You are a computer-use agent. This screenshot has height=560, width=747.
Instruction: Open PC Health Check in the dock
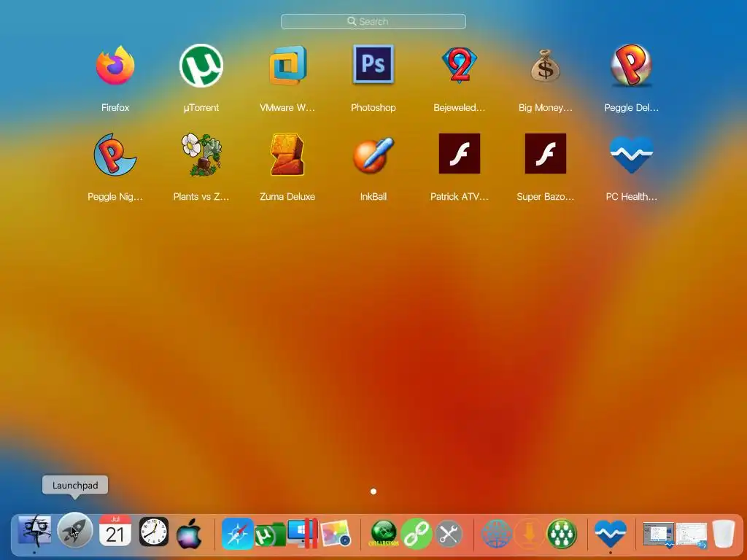tap(611, 533)
